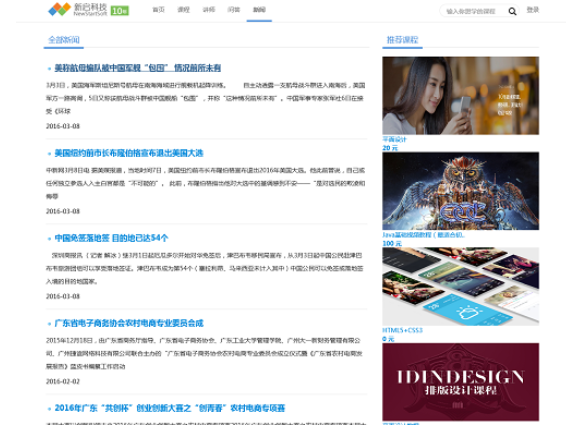Open the 课程 navigation item
This screenshot has height=430, width=566.
(x=183, y=10)
